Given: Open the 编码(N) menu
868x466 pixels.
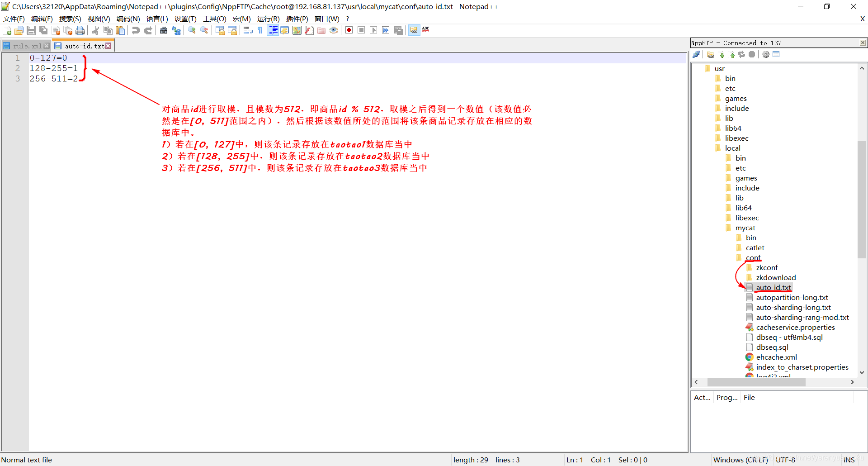Looking at the screenshot, I should pos(128,19).
